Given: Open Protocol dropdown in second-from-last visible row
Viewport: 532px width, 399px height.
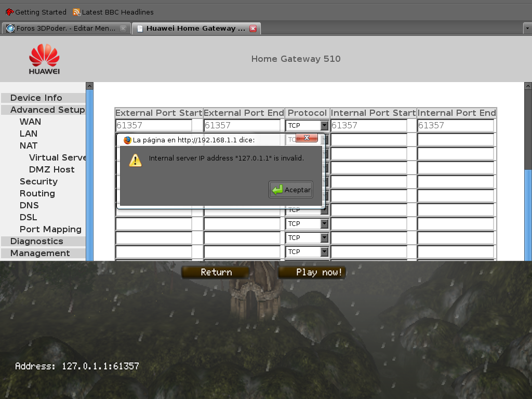Looking at the screenshot, I should click(x=307, y=238).
